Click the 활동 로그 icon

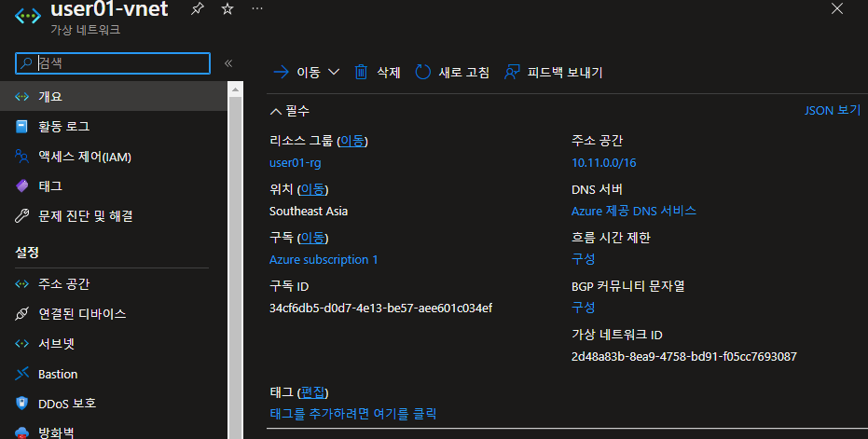coord(21,127)
